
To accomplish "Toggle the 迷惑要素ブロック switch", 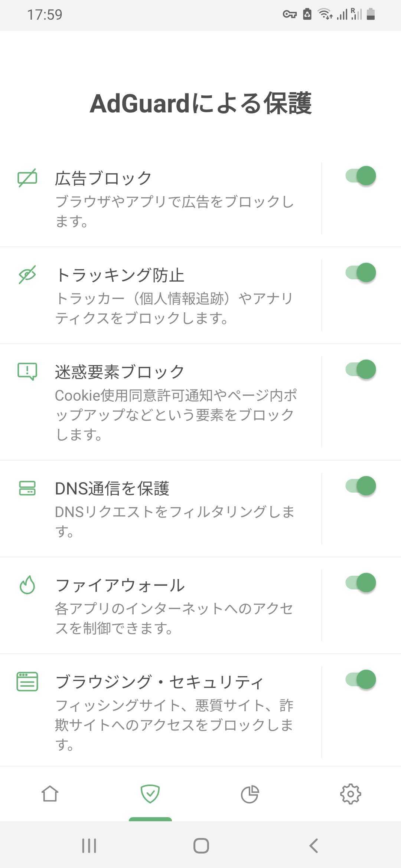I will (361, 369).
